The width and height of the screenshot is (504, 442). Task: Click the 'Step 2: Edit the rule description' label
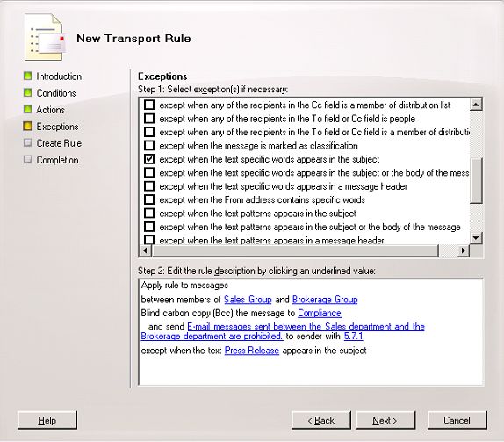pyautogui.click(x=256, y=271)
